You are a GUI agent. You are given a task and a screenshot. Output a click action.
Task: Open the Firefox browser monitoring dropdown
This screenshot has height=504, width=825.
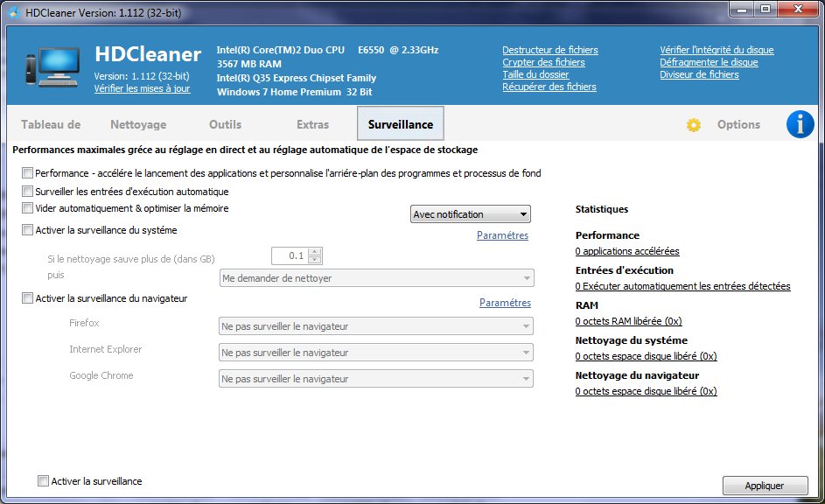pos(376,326)
